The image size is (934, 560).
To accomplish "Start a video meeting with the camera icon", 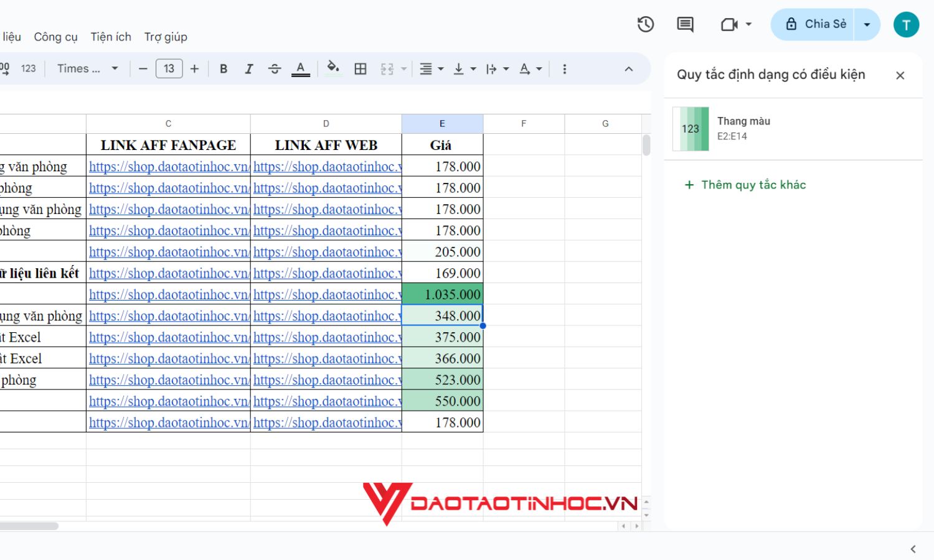I will [x=729, y=24].
